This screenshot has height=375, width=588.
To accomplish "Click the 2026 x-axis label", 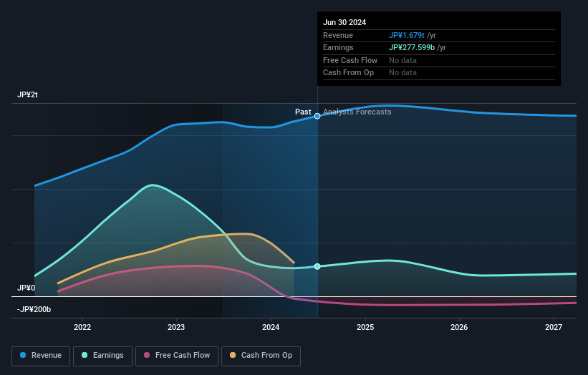I will [459, 327].
